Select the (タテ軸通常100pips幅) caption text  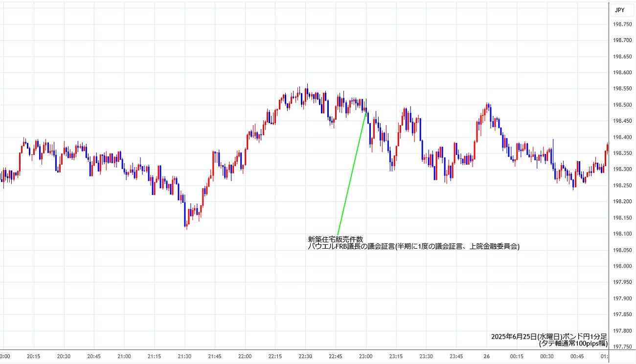coord(573,343)
